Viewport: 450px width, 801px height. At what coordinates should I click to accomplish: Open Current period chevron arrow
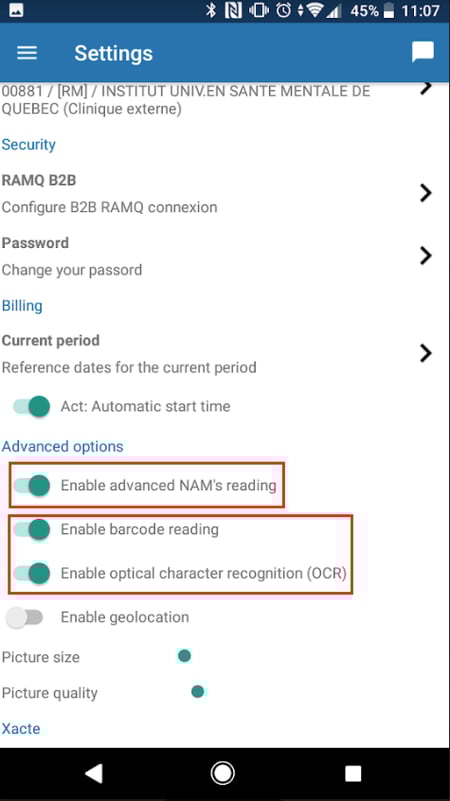(425, 353)
